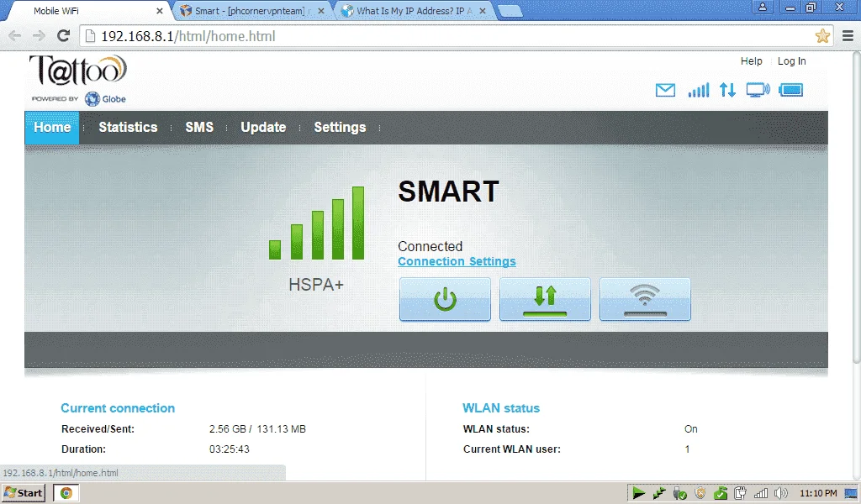Click the browser back arrow
The image size is (861, 504).
tap(15, 36)
